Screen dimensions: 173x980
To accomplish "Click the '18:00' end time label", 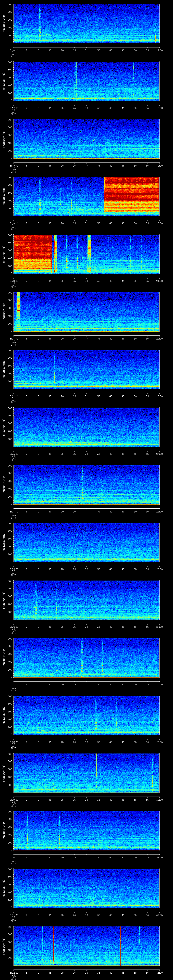I will 160,108.
